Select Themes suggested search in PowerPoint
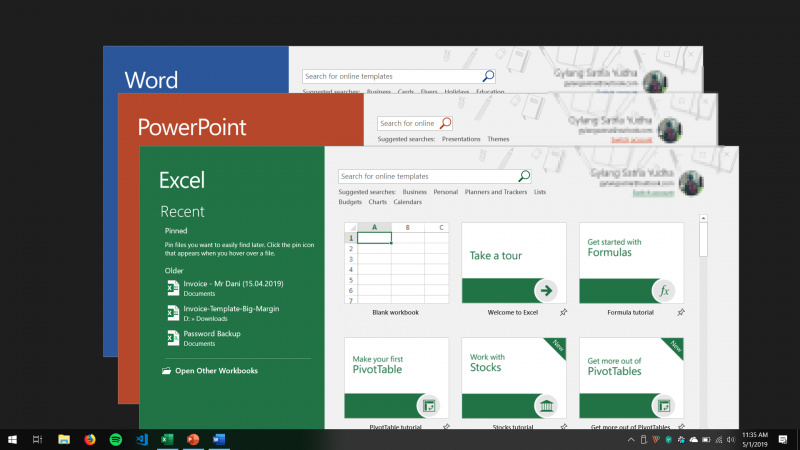Image resolution: width=800 pixels, height=450 pixels. (x=498, y=139)
